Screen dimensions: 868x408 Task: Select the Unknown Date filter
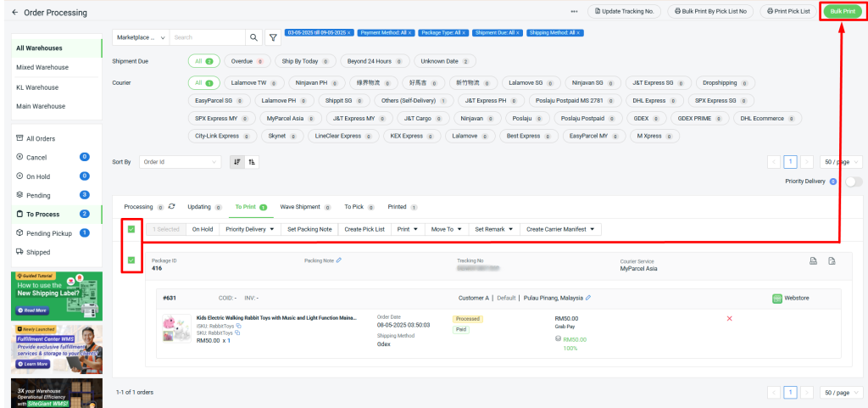444,61
